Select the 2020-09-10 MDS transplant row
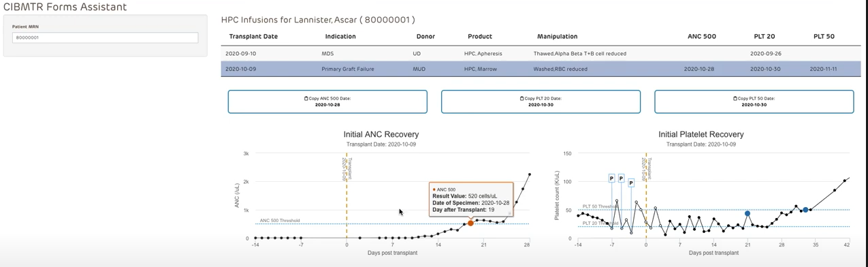The height and width of the screenshot is (267, 868). click(x=541, y=53)
